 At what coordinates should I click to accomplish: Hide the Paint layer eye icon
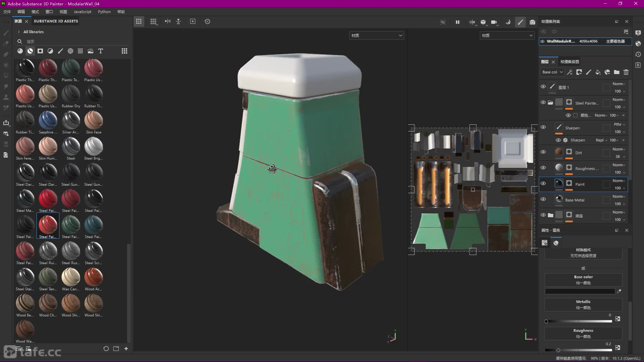pos(543,183)
